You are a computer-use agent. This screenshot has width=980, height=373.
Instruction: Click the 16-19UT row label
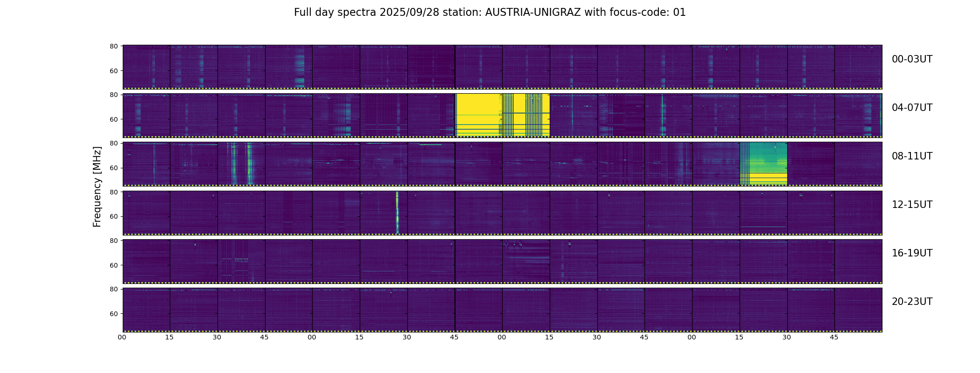click(912, 253)
